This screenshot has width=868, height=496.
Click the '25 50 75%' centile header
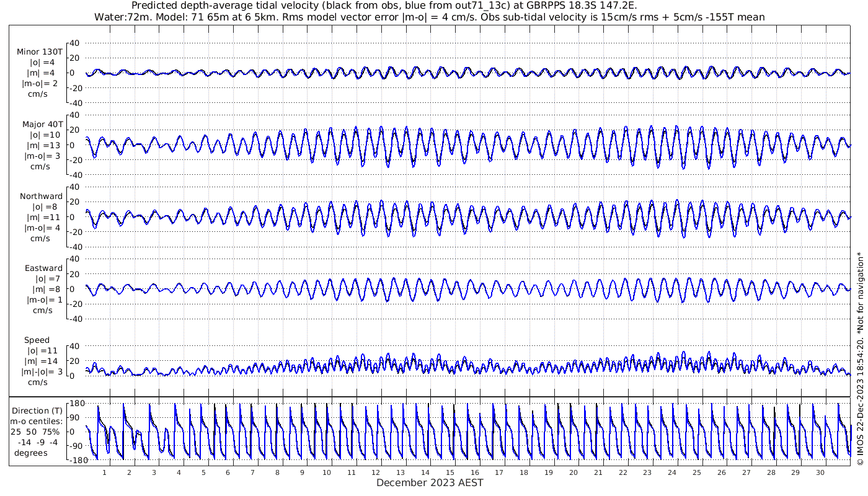pos(35,432)
